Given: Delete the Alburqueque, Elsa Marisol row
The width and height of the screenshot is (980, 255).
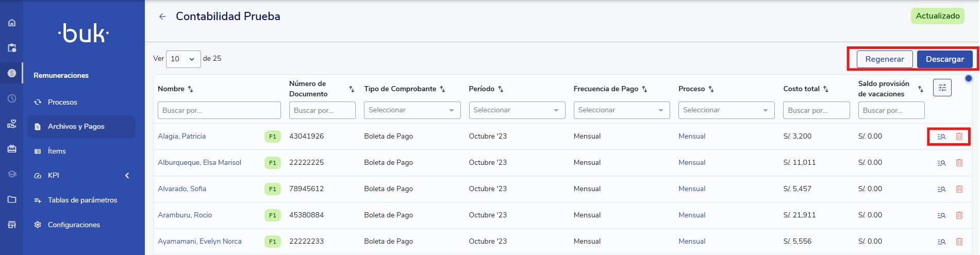Looking at the screenshot, I should click(959, 163).
